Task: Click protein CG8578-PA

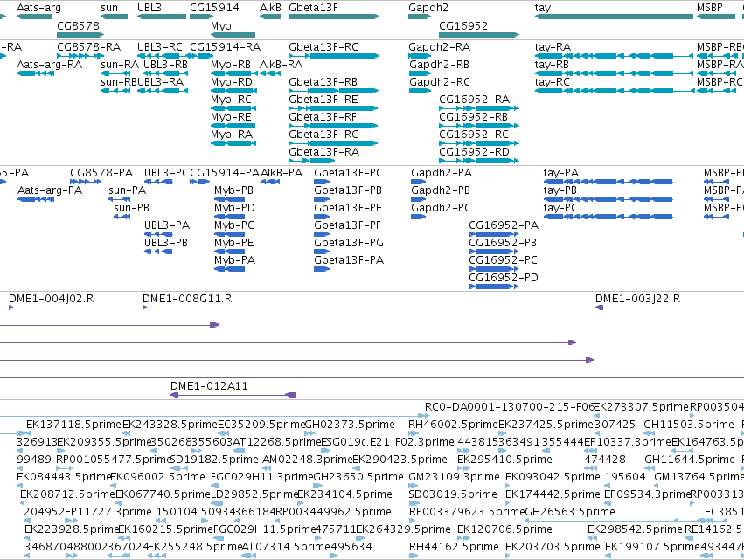Action: point(101,173)
